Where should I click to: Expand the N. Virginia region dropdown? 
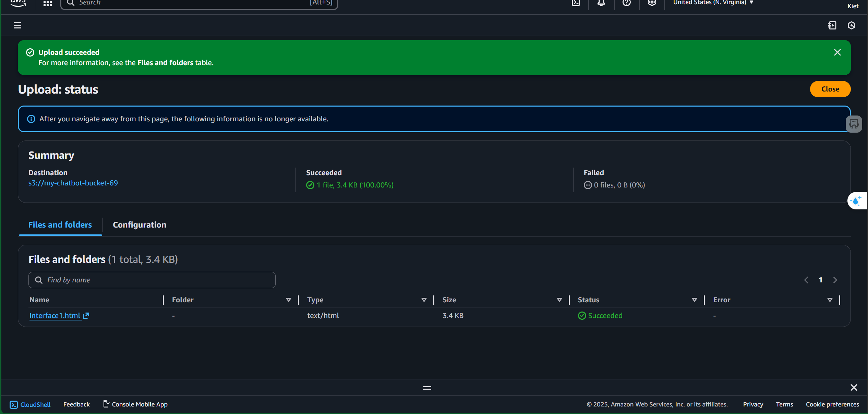click(x=713, y=3)
